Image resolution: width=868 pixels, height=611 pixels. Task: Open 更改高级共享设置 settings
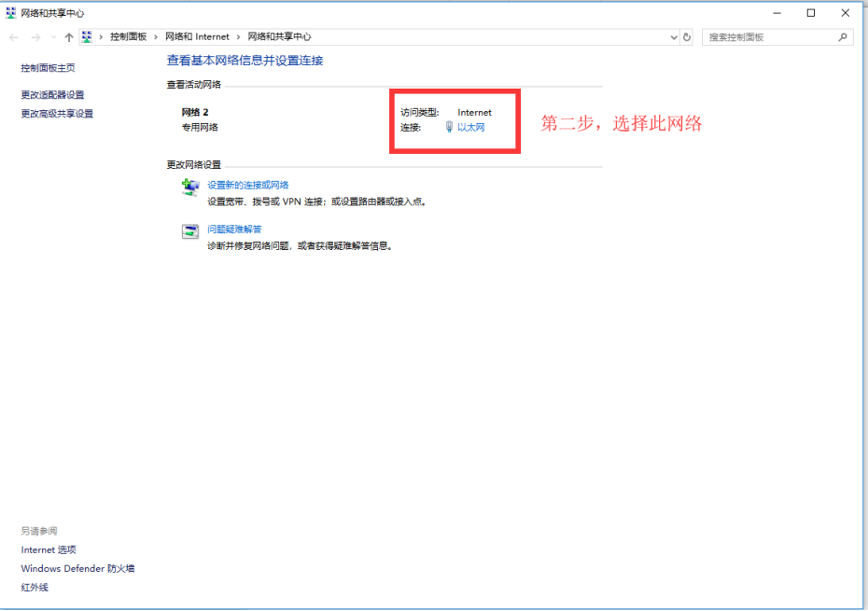pos(58,113)
